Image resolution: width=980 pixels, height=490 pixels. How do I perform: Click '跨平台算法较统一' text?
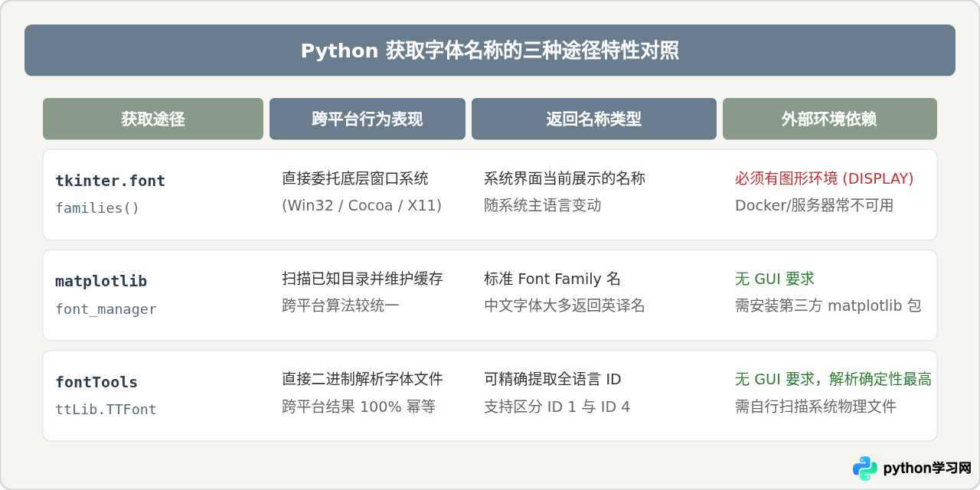click(x=341, y=305)
